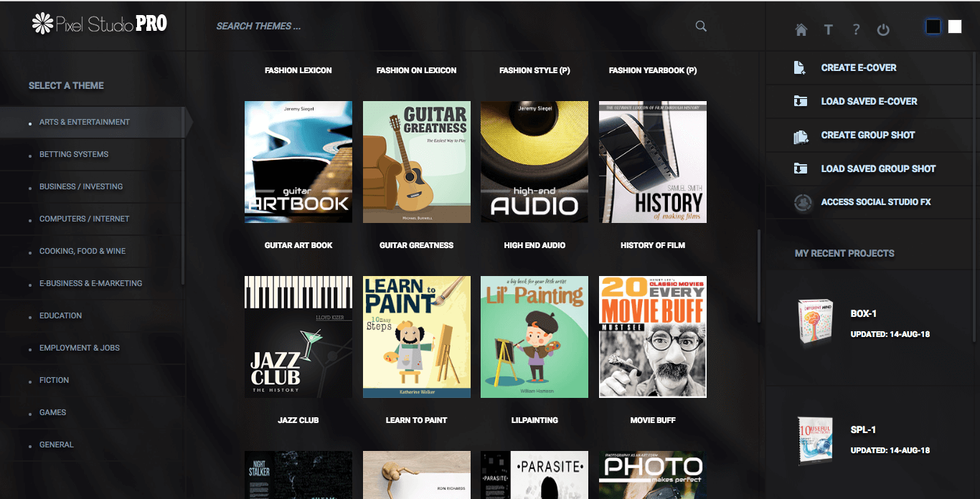Choose the Games category
This screenshot has width=980, height=499.
pyautogui.click(x=92, y=412)
